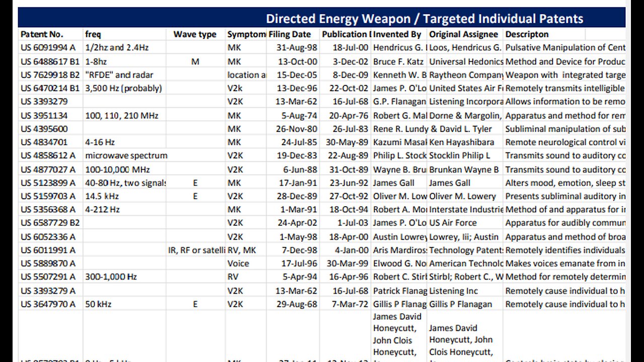Select frequency cell "4-212 Hz"
Image resolution: width=644 pixels, height=362 pixels.
[x=102, y=210]
